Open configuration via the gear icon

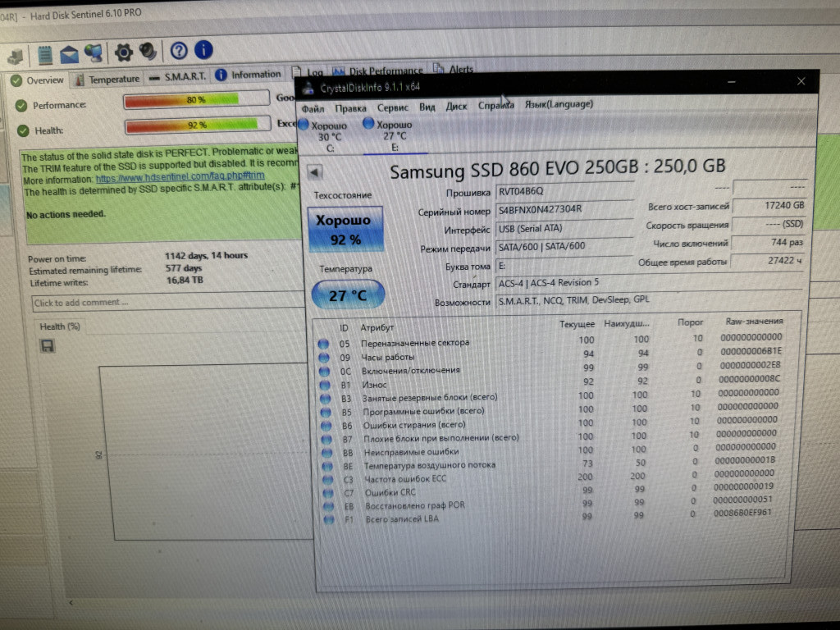123,52
